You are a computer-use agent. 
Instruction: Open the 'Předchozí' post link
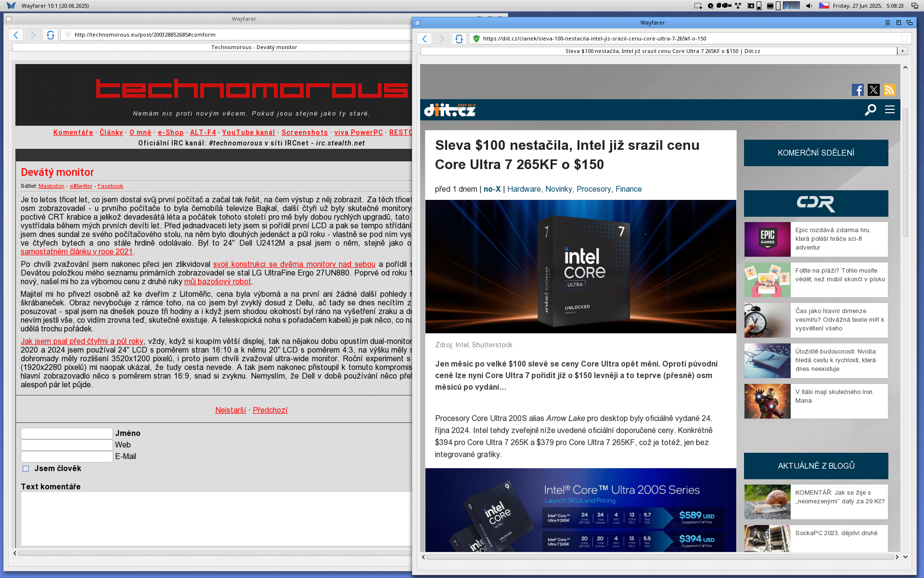(x=270, y=410)
